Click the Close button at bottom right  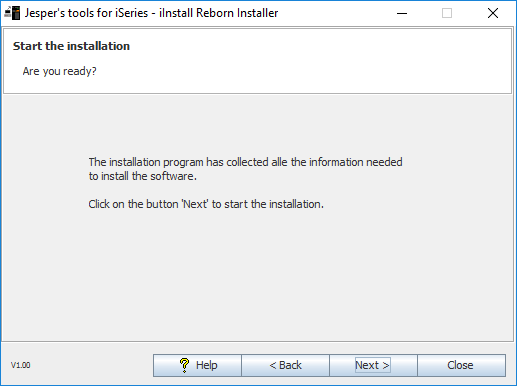(x=461, y=365)
